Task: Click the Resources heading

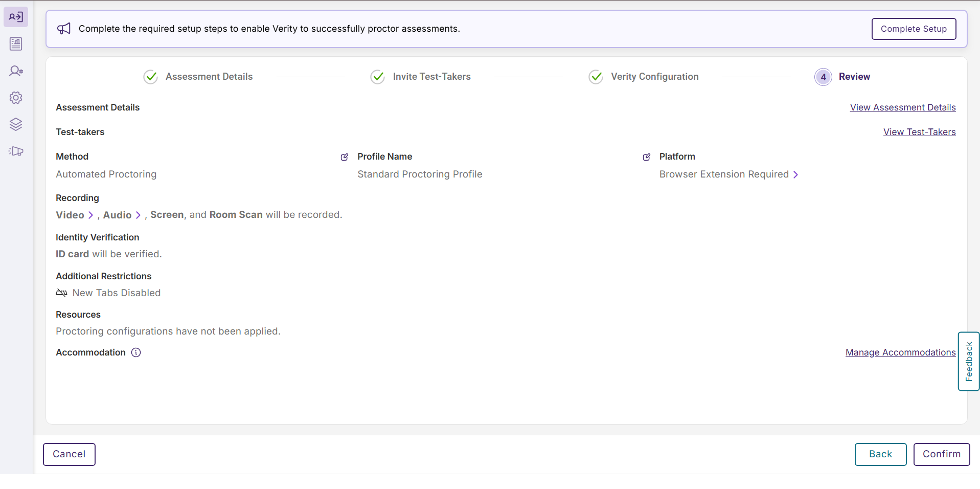Action: tap(78, 315)
